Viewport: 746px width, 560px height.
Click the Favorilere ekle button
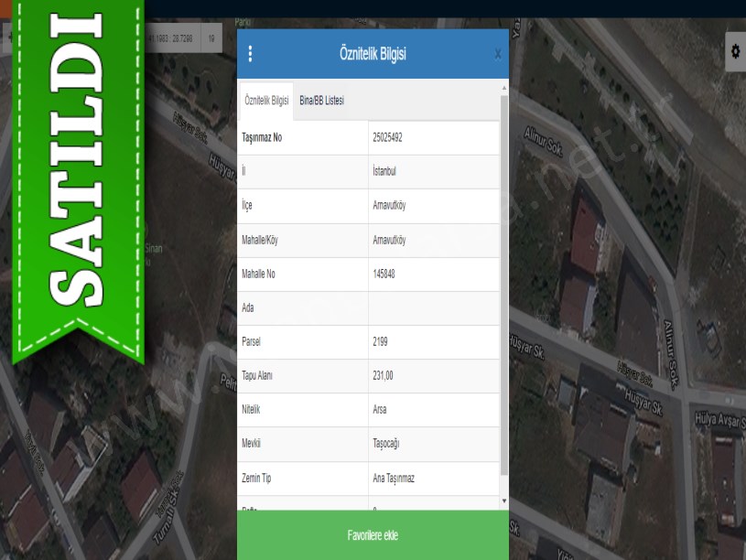[373, 535]
